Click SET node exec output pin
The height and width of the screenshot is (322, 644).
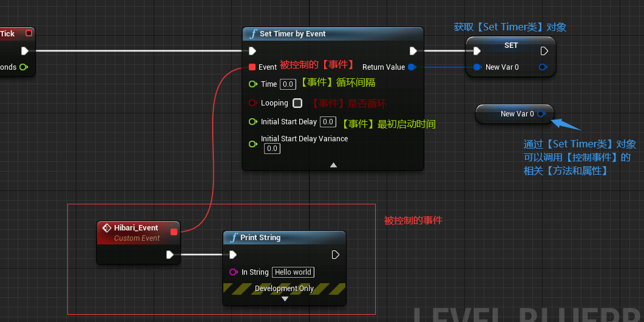click(544, 51)
